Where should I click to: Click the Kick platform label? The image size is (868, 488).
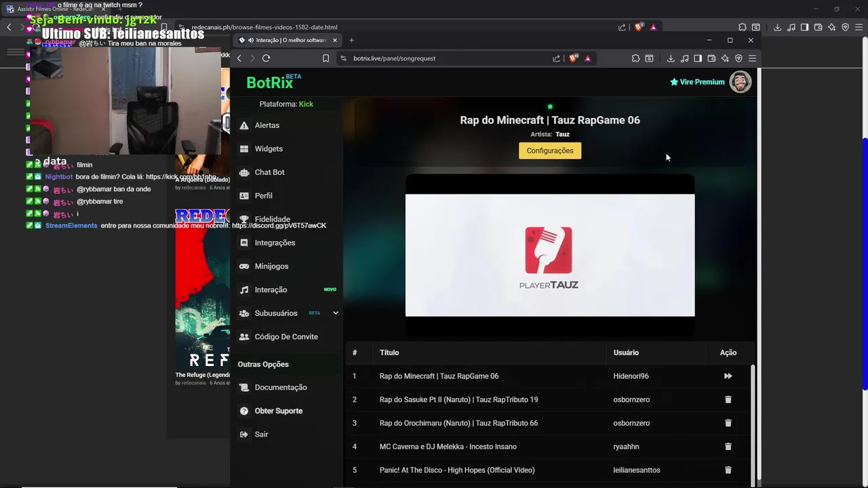(306, 104)
